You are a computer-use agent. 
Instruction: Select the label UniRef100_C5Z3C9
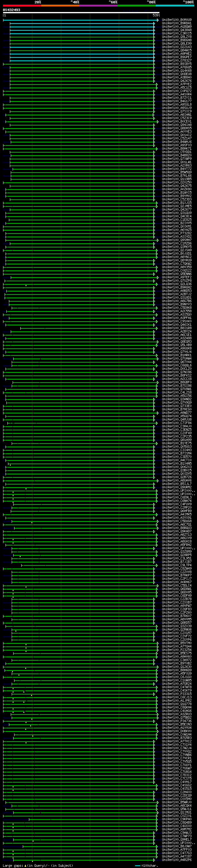click(x=177, y=118)
